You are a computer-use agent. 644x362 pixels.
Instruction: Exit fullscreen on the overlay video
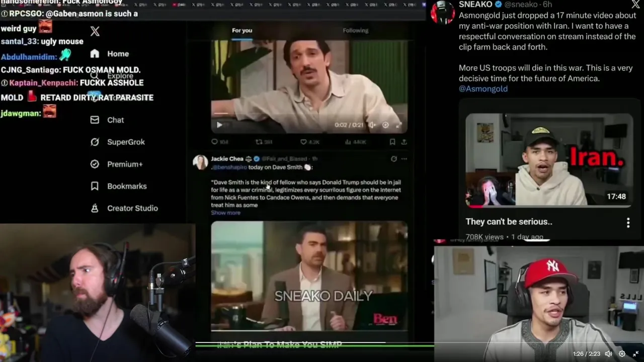tap(635, 354)
